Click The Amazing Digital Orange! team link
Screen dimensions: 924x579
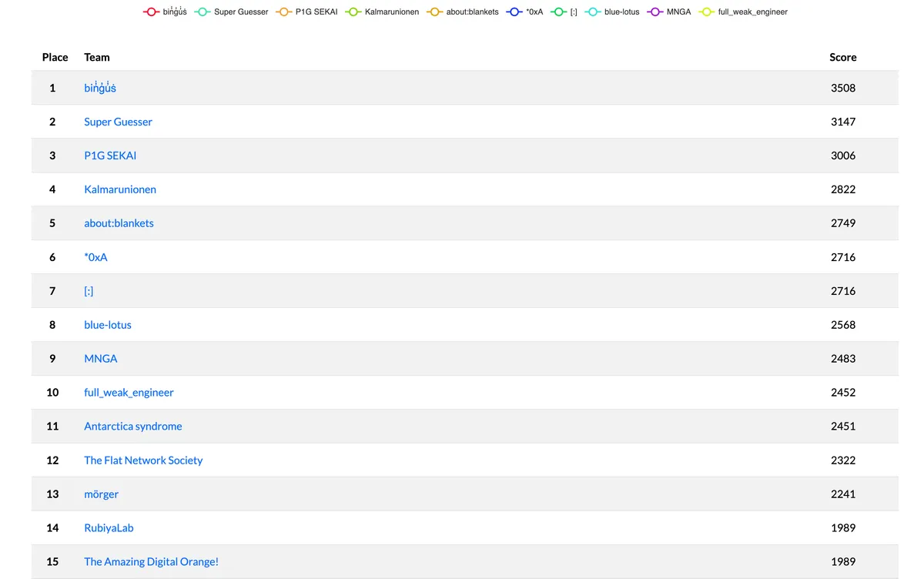pos(151,561)
